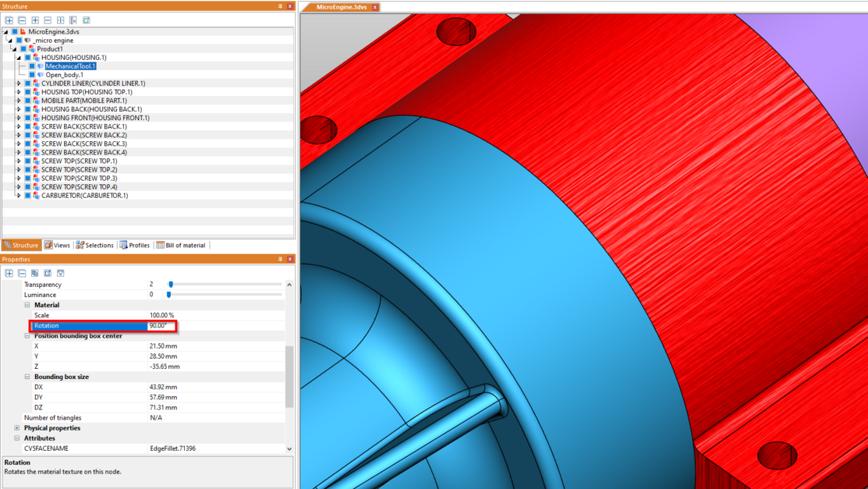
Task: Adjust the Transparency slider handle
Action: [x=171, y=284]
